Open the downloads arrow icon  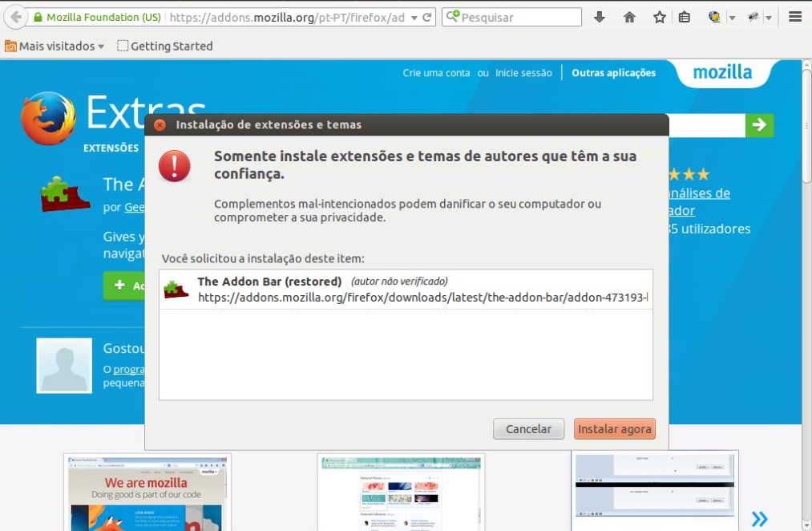tap(599, 17)
